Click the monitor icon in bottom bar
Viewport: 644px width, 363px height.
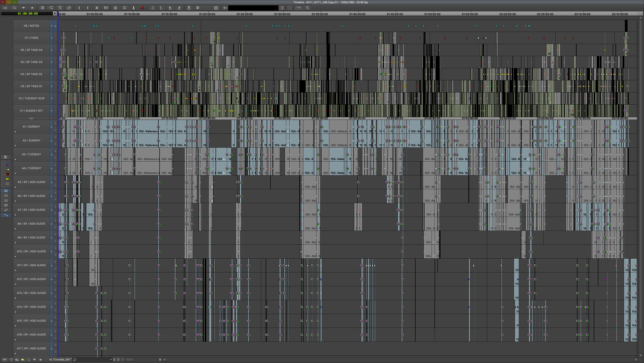pos(28,359)
